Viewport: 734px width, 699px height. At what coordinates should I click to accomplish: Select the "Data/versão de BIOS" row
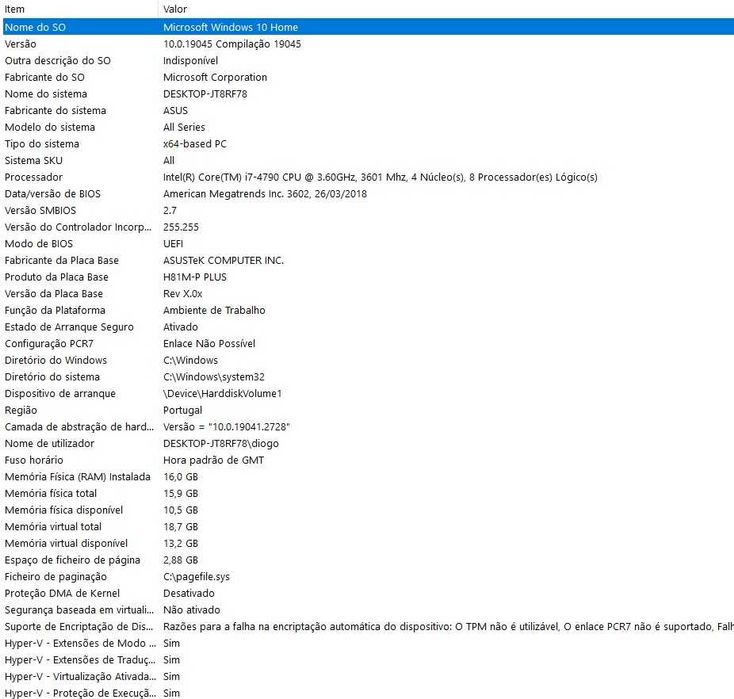(x=368, y=194)
